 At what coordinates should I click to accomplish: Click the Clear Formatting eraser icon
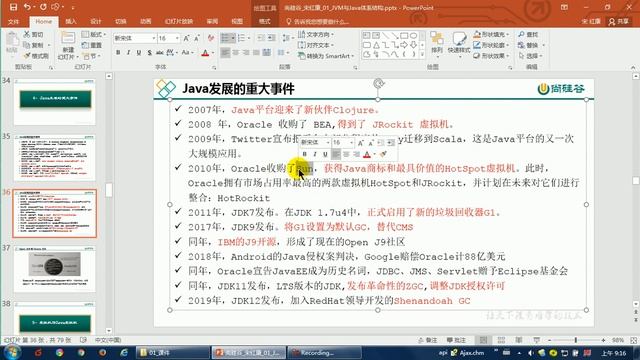pyautogui.click(x=211, y=38)
